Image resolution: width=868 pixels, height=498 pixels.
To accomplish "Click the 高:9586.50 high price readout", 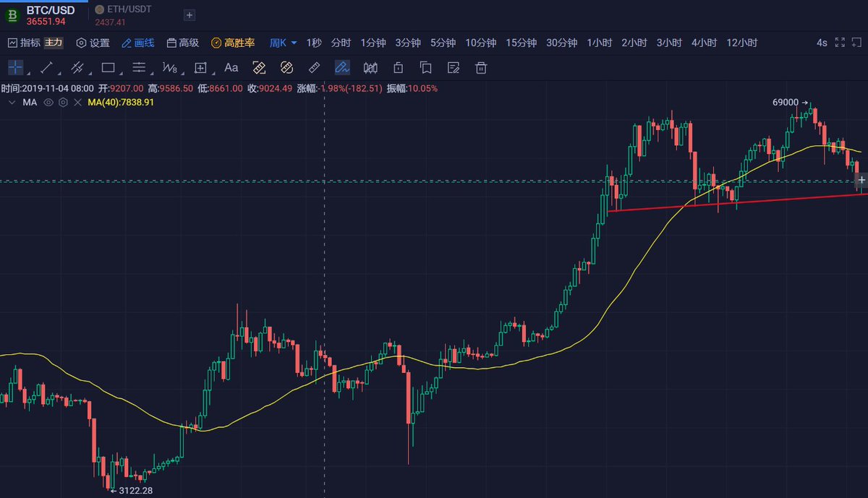I will (170, 88).
